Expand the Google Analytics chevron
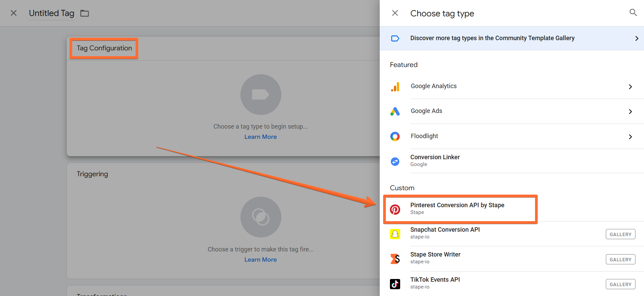 tap(630, 87)
